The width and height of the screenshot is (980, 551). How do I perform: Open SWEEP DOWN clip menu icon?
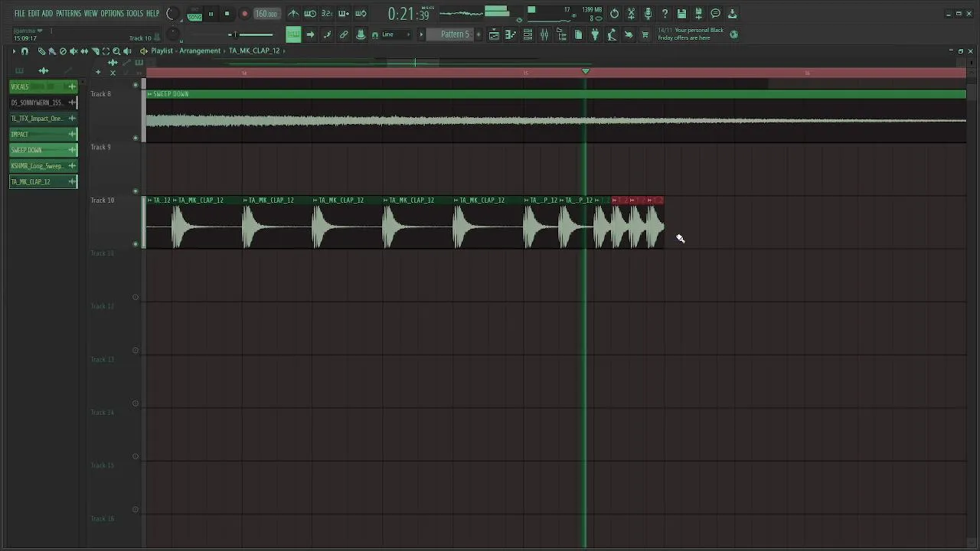coord(149,94)
